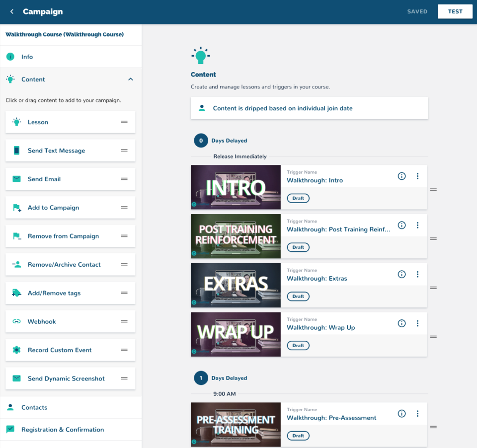Show info for Walkthrough: Pre-Assessment
The width and height of the screenshot is (477, 448).
click(401, 414)
